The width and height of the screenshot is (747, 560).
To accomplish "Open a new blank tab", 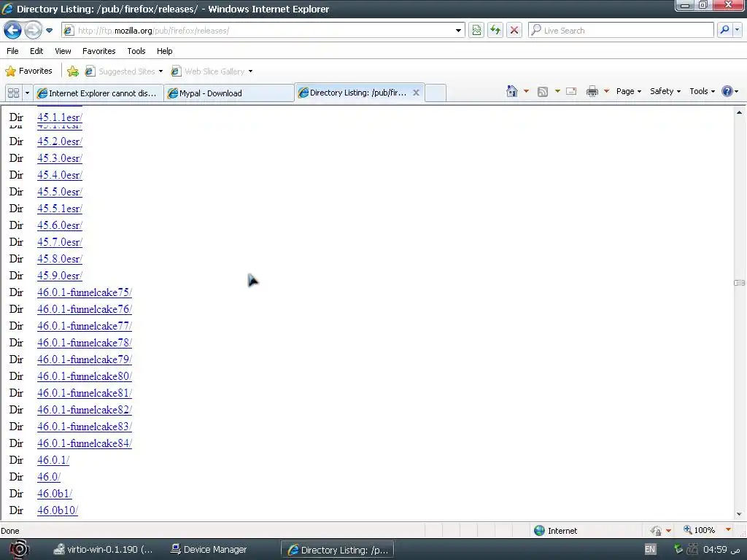I will 436,93.
